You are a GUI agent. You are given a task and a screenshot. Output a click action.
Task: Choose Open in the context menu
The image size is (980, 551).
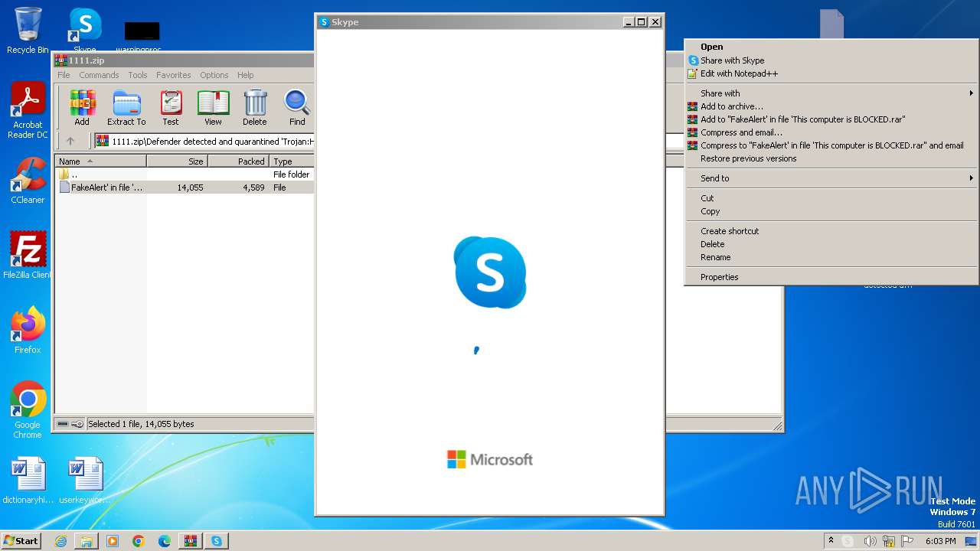coord(831,47)
